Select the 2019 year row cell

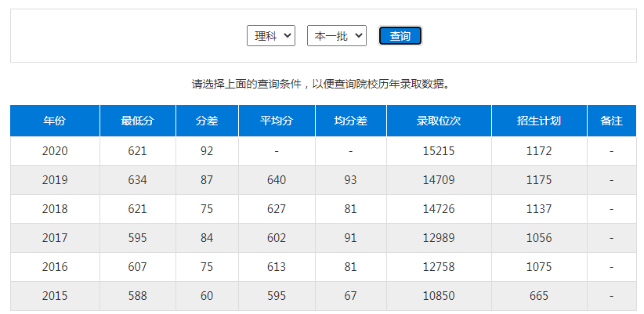pyautogui.click(x=55, y=180)
